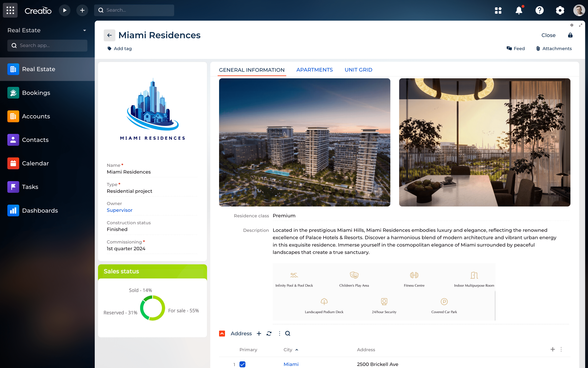Open the Feed panel
Viewport: 588px width, 368px height.
click(x=516, y=48)
